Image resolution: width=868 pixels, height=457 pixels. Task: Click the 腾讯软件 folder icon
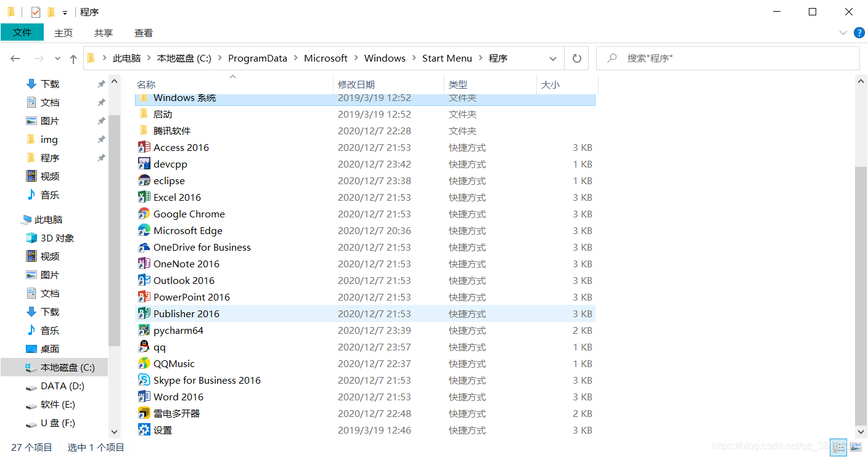144,131
